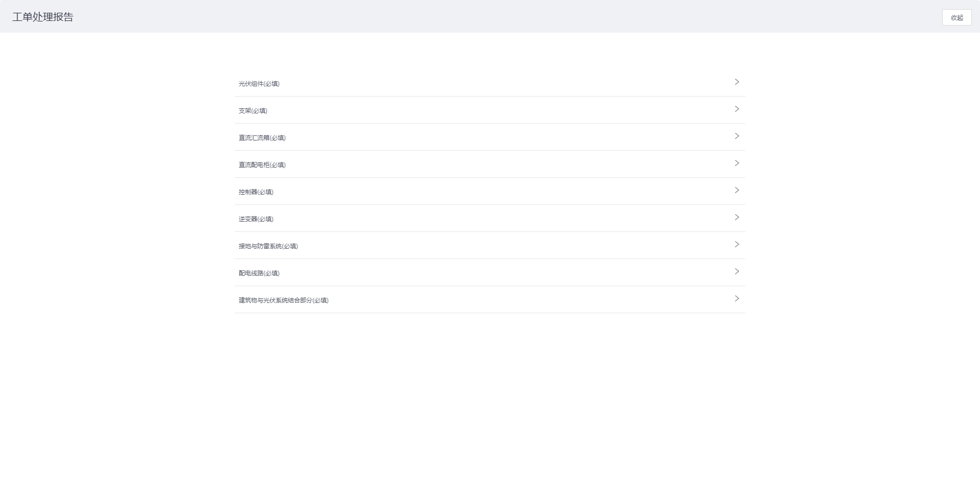Image resolution: width=980 pixels, height=491 pixels.
Task: Click chevron icon beside 直流配电柜
Action: point(737,163)
